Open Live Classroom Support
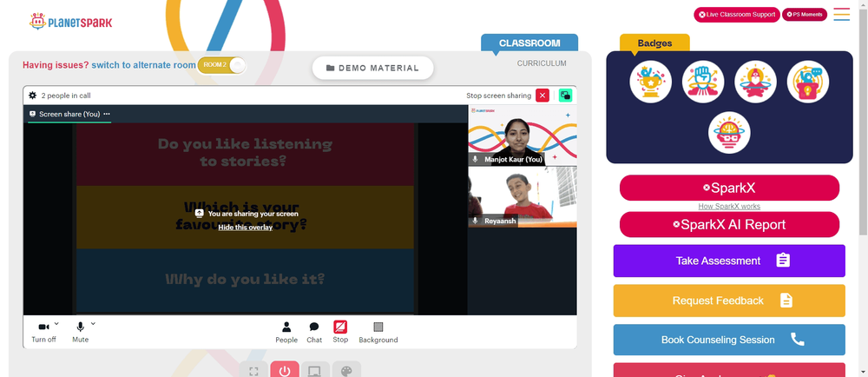The height and width of the screenshot is (377, 868). coord(737,15)
